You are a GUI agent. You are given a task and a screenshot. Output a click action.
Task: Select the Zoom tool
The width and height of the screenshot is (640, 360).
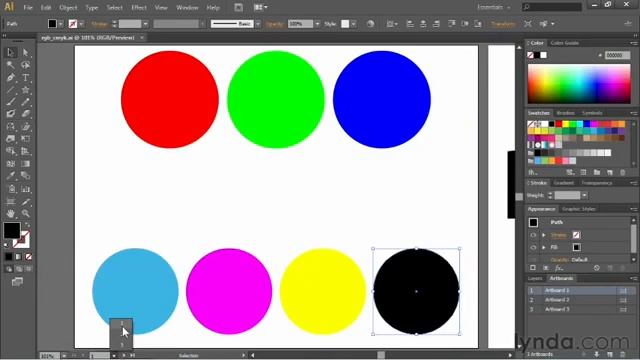pos(25,213)
